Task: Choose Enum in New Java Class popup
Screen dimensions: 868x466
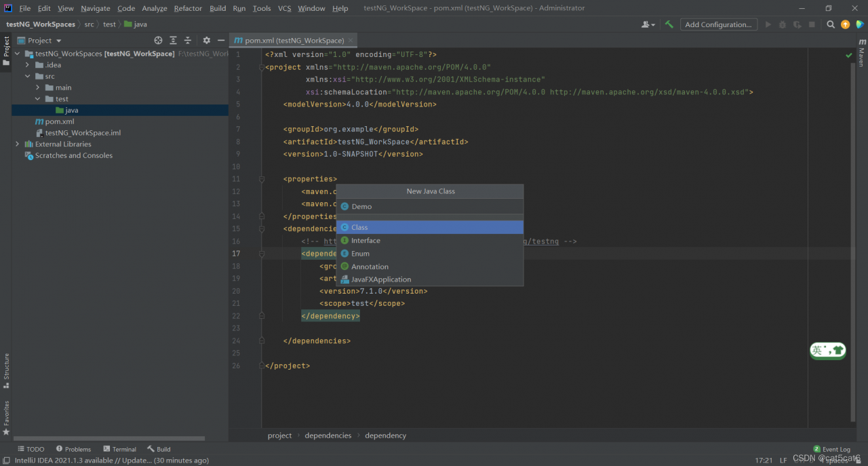Action: 430,253
